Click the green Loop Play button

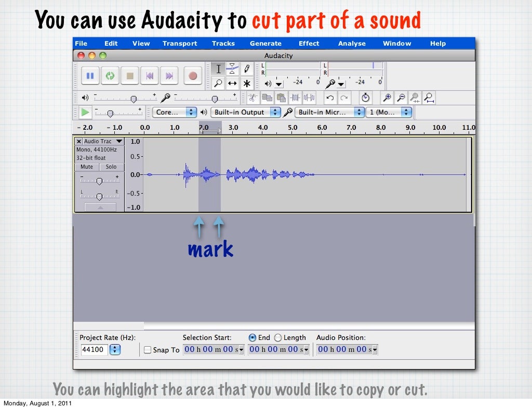pyautogui.click(x=110, y=76)
